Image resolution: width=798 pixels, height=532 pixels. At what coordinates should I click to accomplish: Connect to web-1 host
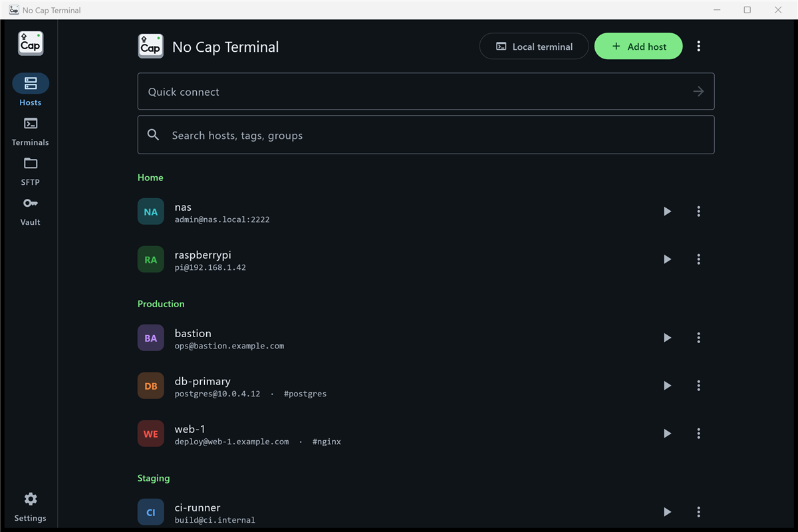coord(667,434)
